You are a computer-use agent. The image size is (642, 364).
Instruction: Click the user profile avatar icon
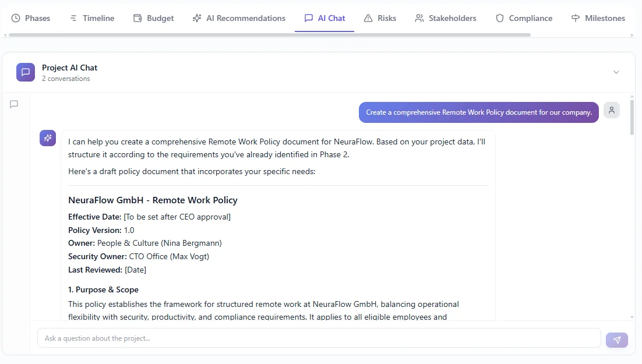611,110
